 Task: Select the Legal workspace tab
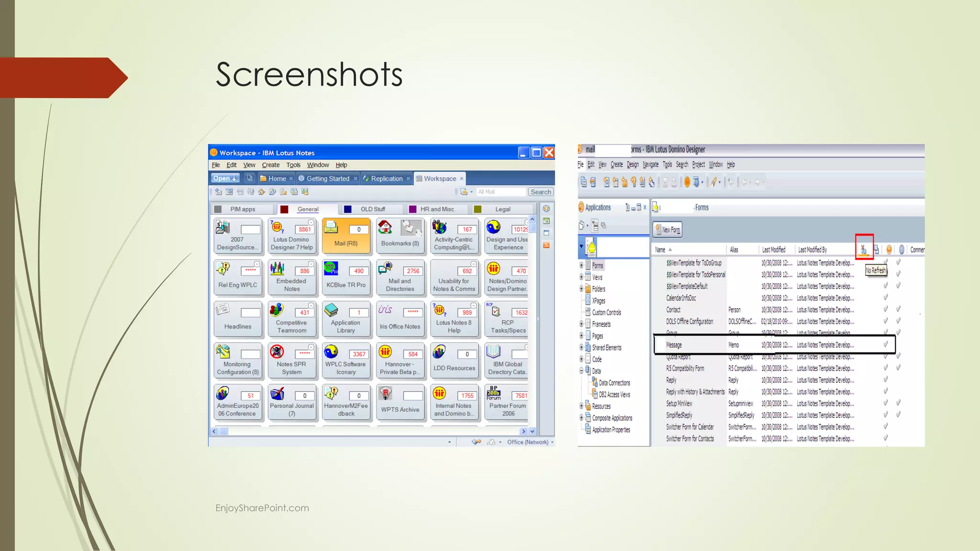tap(502, 209)
